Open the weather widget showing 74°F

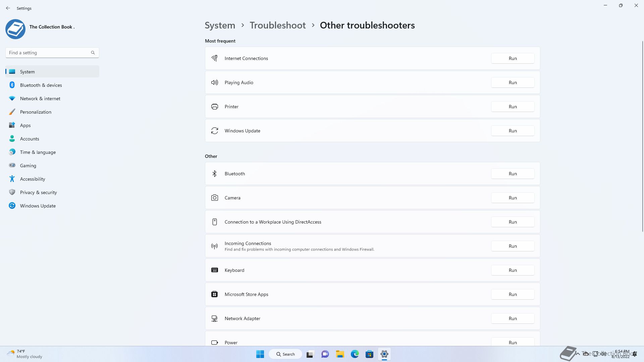click(x=25, y=354)
